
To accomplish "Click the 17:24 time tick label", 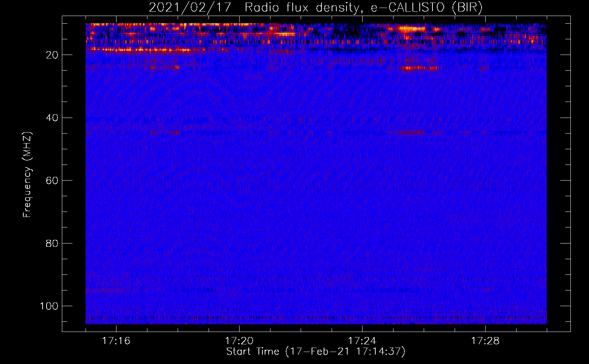I will 362,341.
